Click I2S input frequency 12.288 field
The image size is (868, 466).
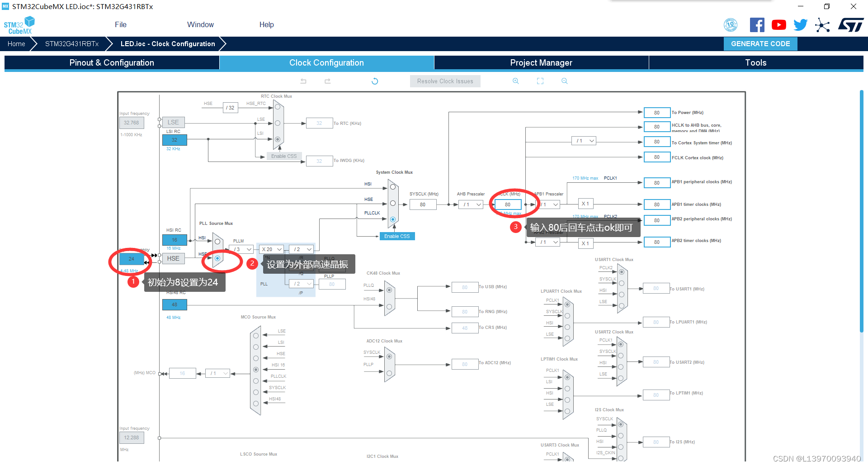tap(132, 437)
